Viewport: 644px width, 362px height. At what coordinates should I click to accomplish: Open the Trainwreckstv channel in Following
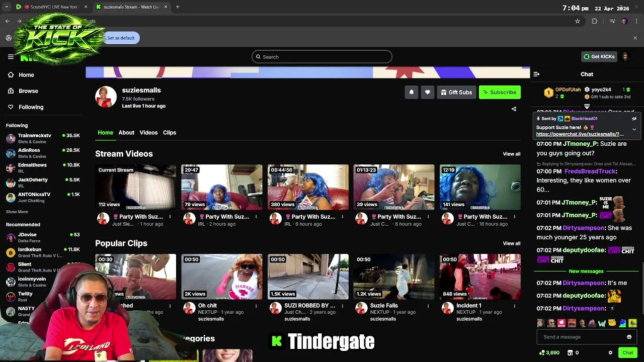[x=43, y=138]
